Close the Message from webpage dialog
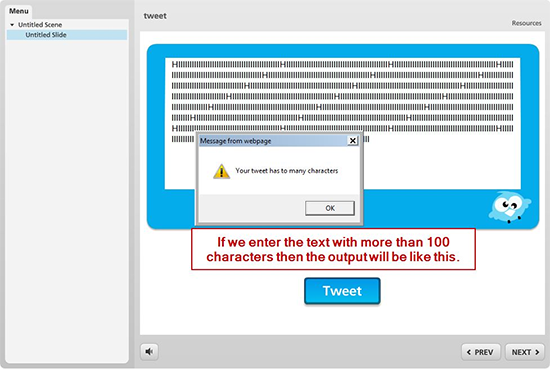Image resolution: width=550 pixels, height=369 pixels. point(353,141)
